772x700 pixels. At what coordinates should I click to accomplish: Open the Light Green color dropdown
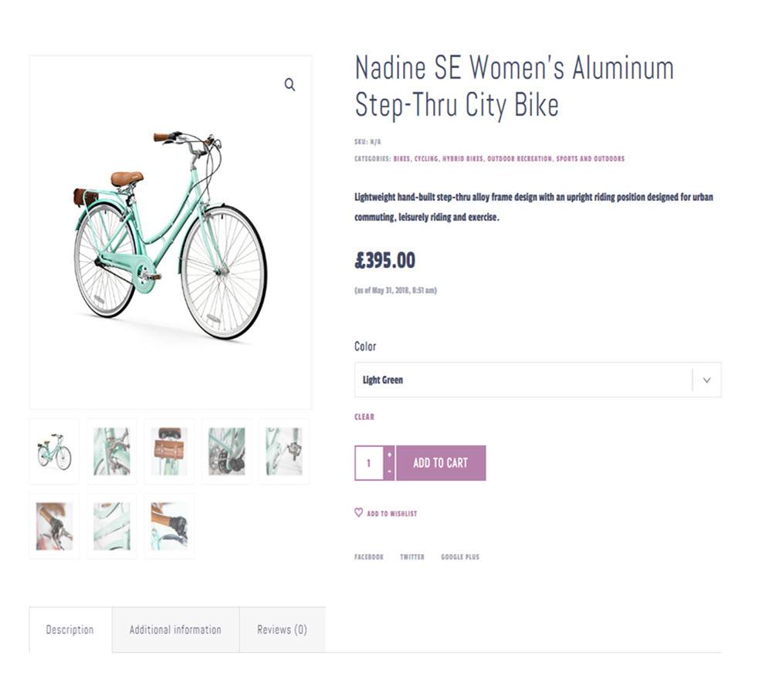pos(537,380)
